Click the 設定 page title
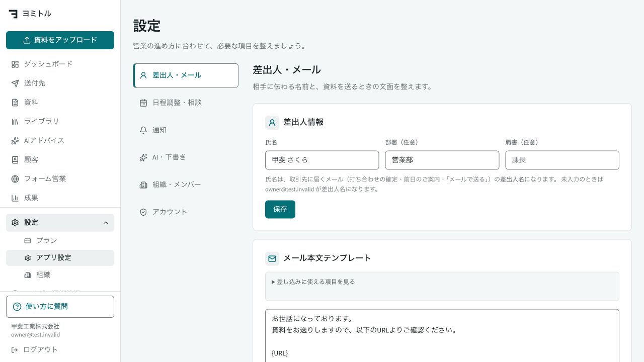This screenshot has width=644, height=362. pos(147,26)
